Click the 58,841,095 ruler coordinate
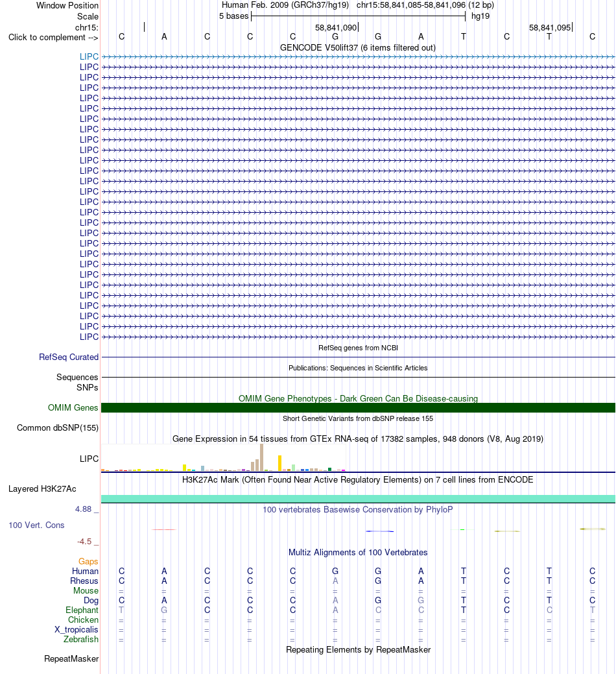 [x=549, y=27]
